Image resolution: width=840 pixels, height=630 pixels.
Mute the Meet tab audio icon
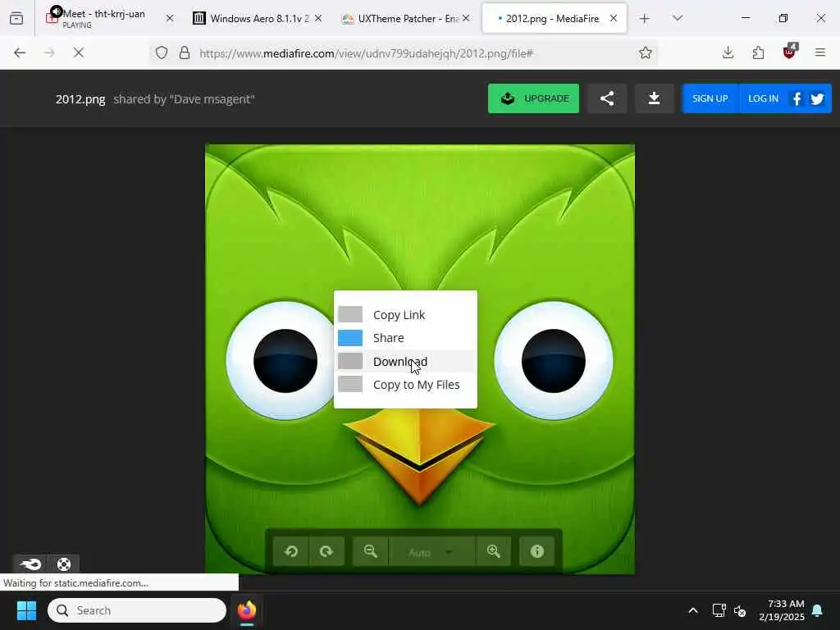57,11
